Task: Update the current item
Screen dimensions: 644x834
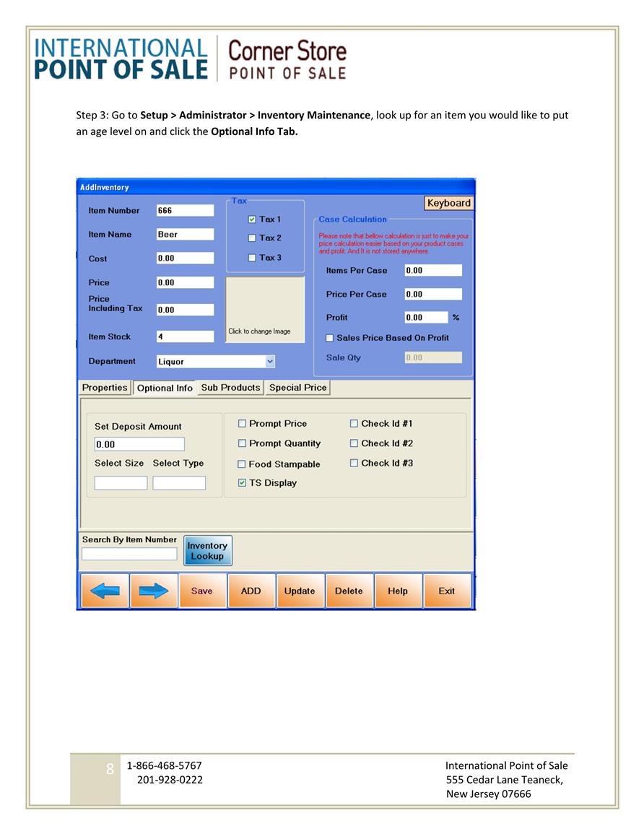Action: [300, 591]
